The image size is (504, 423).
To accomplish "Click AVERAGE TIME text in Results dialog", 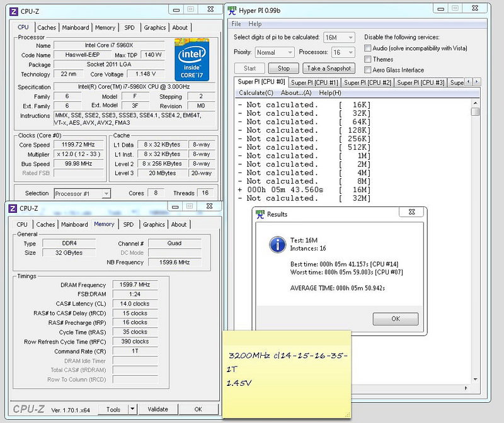I will coord(338,288).
